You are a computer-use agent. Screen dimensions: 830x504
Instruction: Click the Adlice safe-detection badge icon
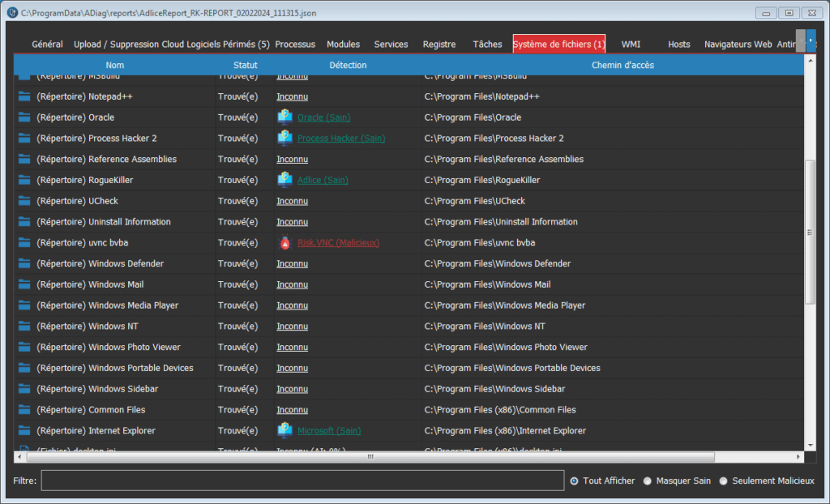coord(285,180)
